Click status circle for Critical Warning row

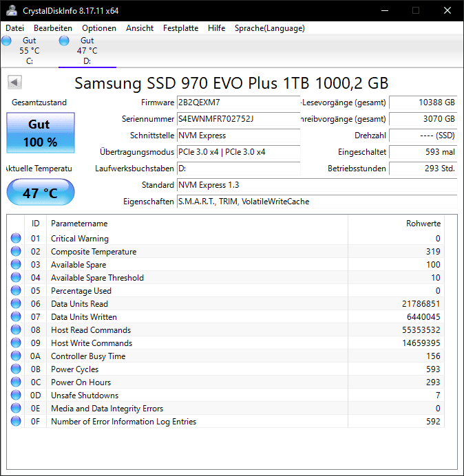16,238
